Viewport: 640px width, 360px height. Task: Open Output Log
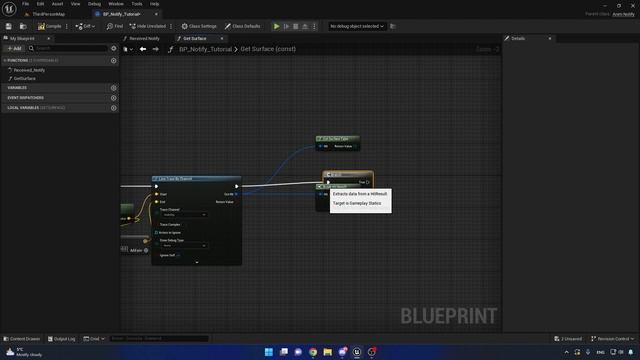[x=61, y=339]
